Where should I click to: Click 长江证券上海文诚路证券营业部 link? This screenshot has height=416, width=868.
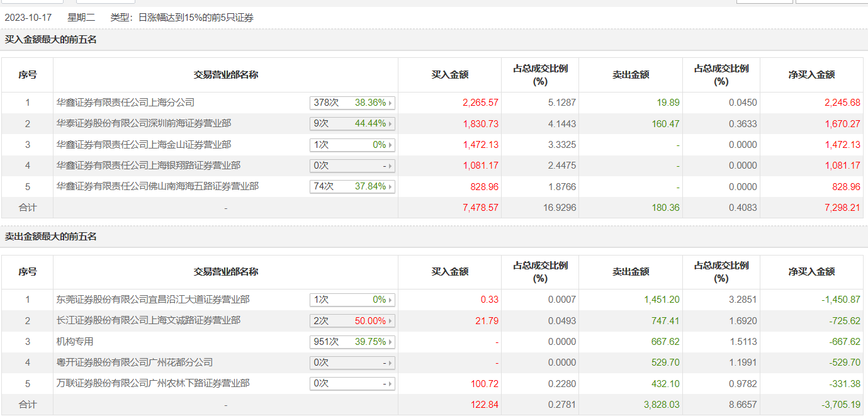pos(148,320)
